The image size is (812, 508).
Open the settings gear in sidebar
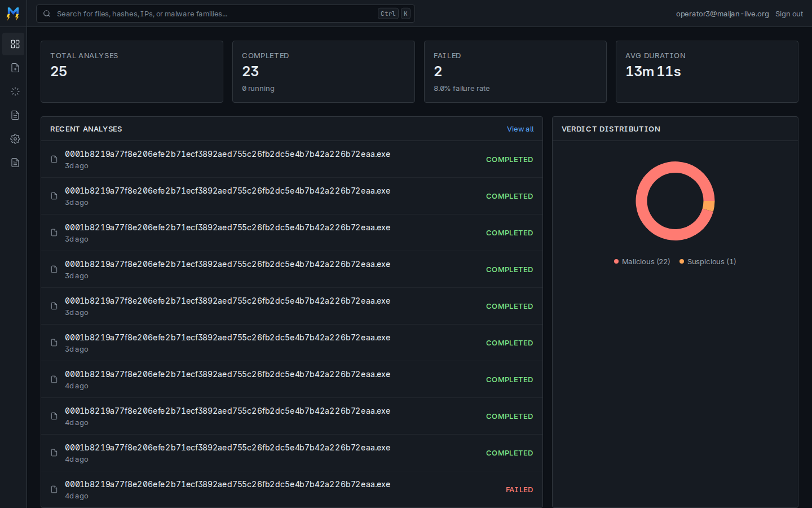coord(15,139)
